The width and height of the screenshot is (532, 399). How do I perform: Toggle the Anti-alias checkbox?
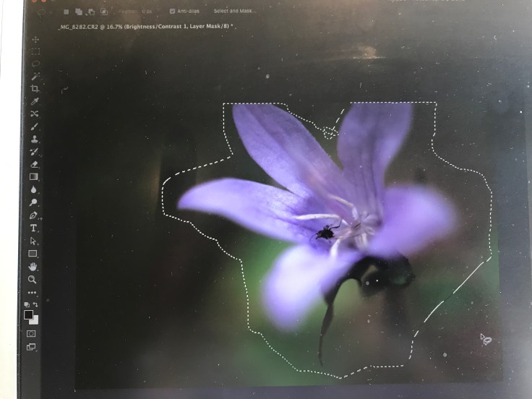coord(172,12)
